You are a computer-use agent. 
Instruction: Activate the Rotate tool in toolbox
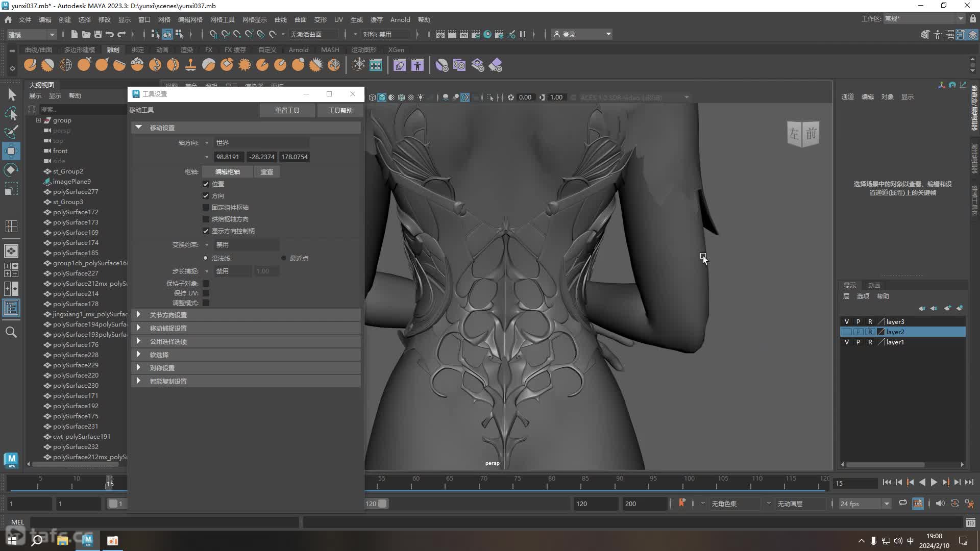pos(11,170)
